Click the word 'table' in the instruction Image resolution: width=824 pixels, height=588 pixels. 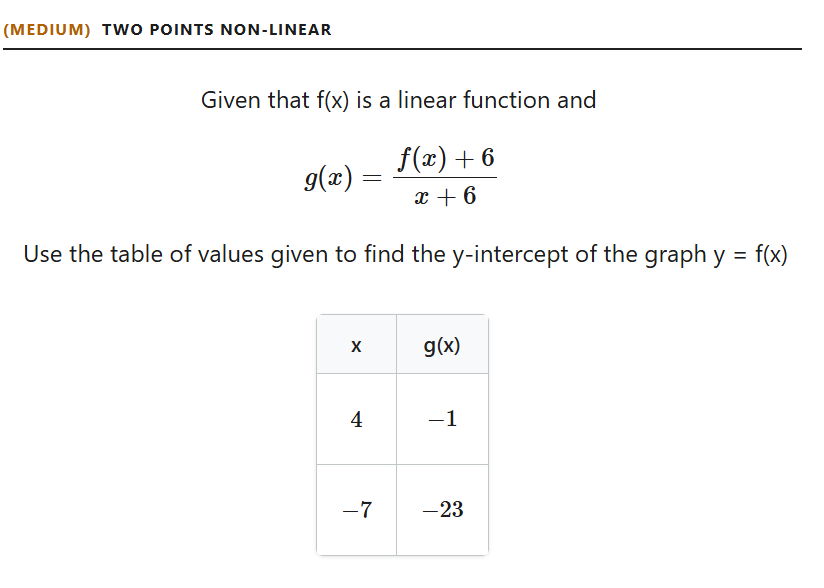[x=136, y=254]
